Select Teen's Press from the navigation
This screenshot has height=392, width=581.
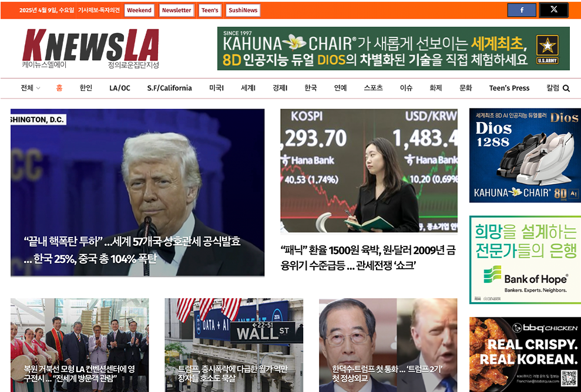coord(509,87)
